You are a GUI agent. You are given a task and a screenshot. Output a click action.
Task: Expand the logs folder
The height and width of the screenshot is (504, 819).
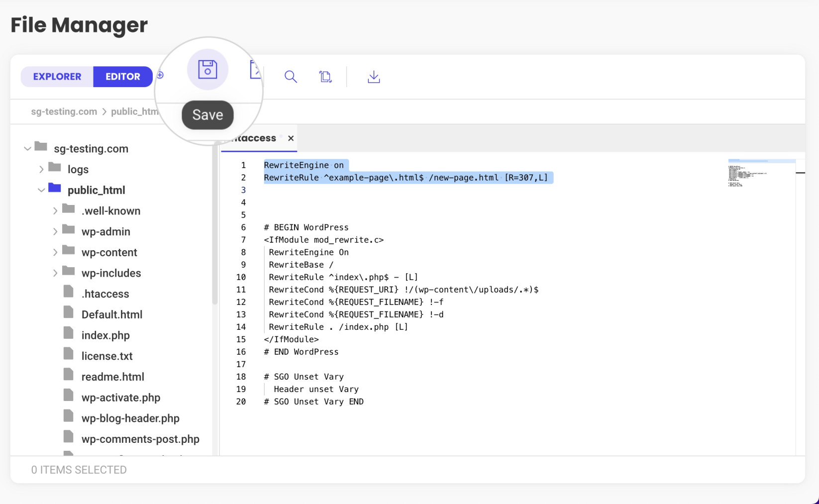coord(41,170)
